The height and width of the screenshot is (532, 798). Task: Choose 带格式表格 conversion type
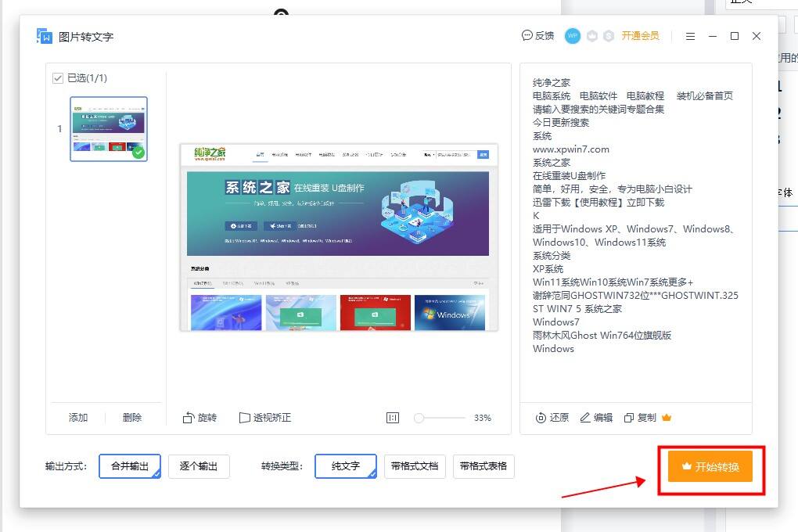click(x=483, y=465)
